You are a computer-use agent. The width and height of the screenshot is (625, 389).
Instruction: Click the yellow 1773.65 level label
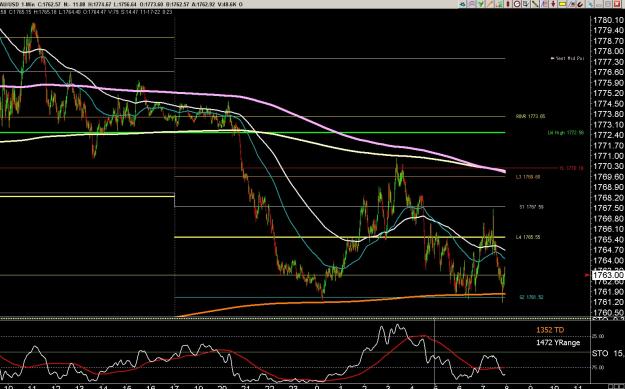click(531, 116)
